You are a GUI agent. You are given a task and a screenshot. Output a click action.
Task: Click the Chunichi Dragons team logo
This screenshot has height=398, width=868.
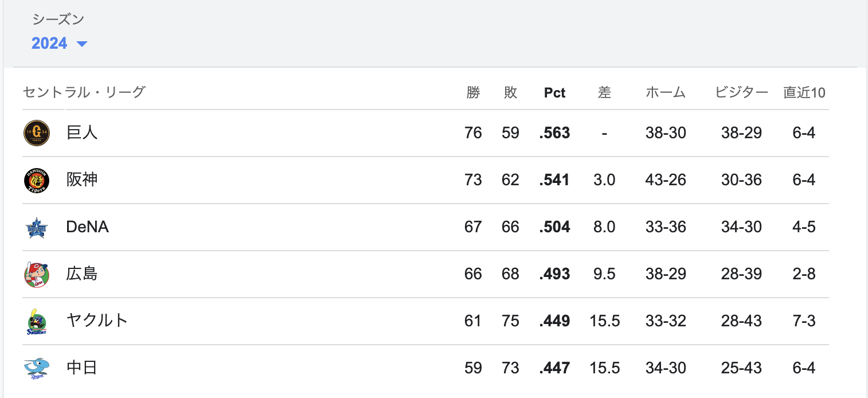pos(37,368)
